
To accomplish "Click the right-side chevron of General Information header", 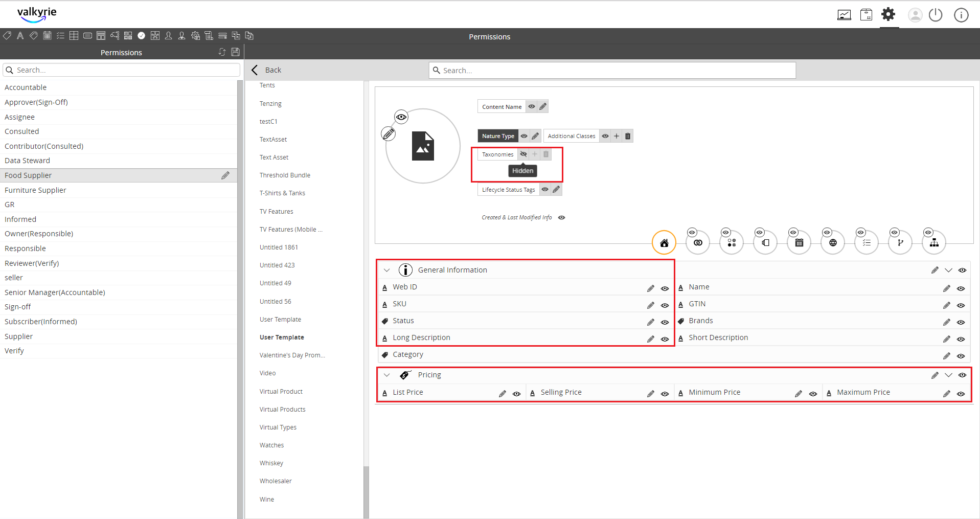I will click(949, 270).
